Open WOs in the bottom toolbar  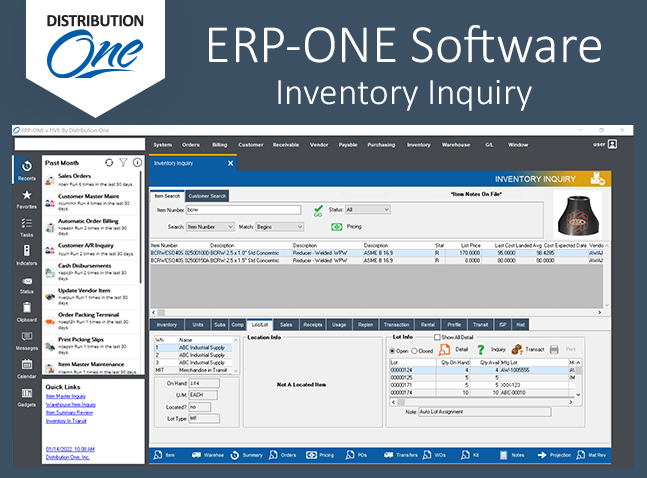(434, 455)
